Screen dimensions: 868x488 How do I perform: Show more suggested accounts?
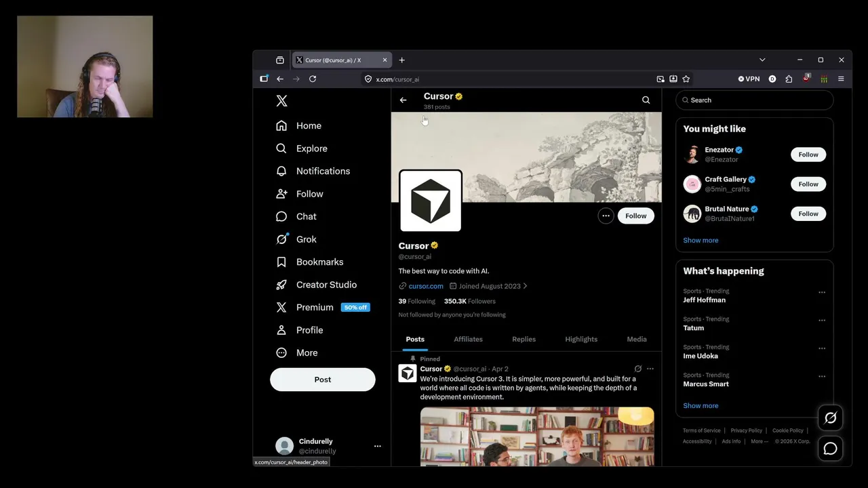[x=701, y=241]
